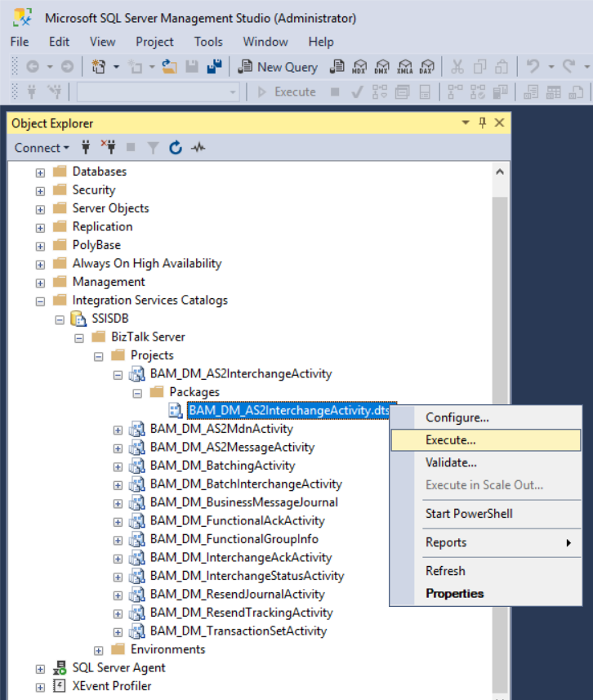593x700 pixels.
Task: Open the Tools menu
Action: (x=208, y=42)
